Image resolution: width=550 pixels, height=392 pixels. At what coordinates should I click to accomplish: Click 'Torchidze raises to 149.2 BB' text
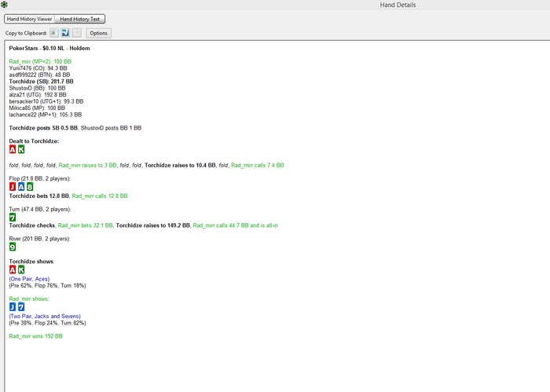[153, 225]
